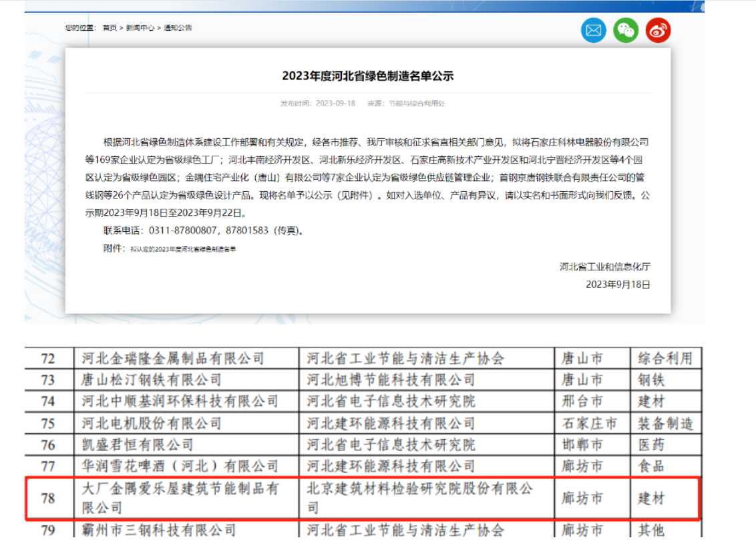756x554 pixels.
Task: Select the city cell 邯郸市
Action: pos(592,444)
